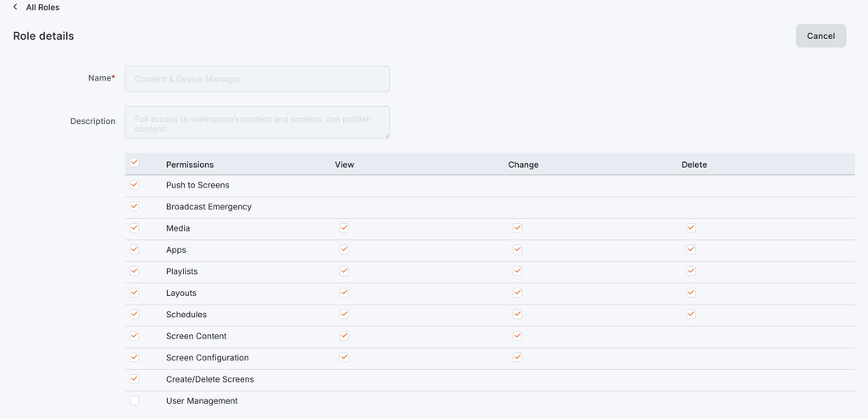
Task: Select the Description text area
Action: pyautogui.click(x=258, y=122)
